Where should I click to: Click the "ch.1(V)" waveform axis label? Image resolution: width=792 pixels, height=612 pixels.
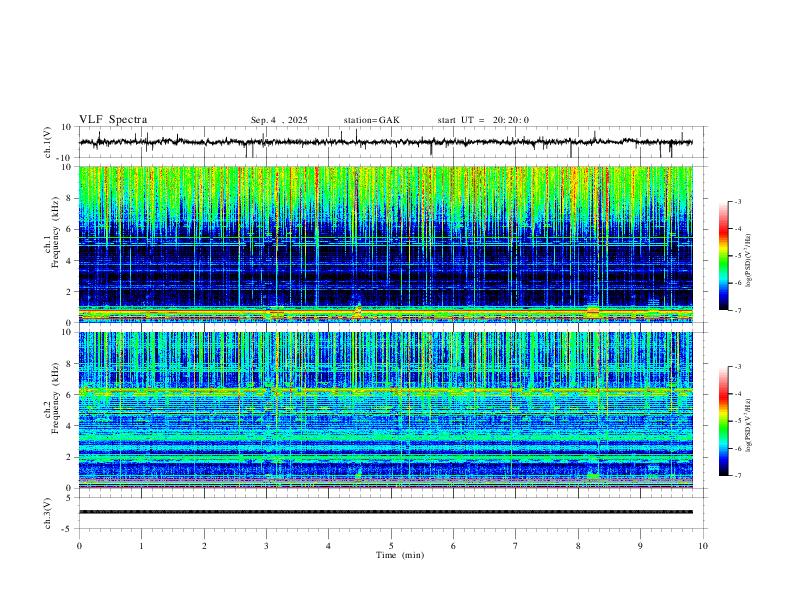pyautogui.click(x=48, y=142)
